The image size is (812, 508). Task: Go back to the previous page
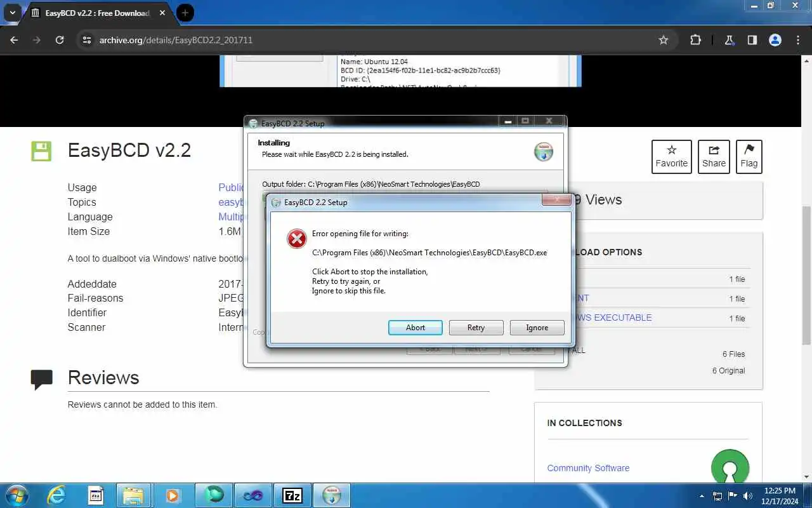[14, 40]
